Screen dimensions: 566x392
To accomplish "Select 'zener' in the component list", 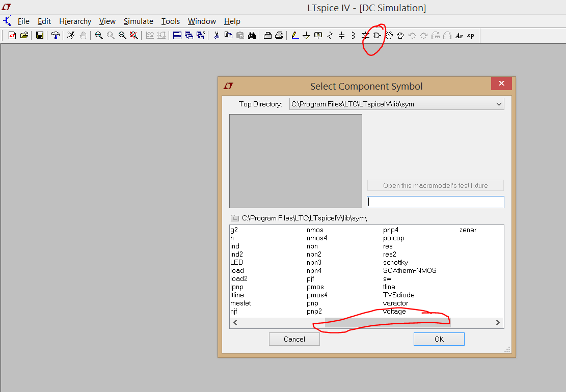I will coord(468,230).
